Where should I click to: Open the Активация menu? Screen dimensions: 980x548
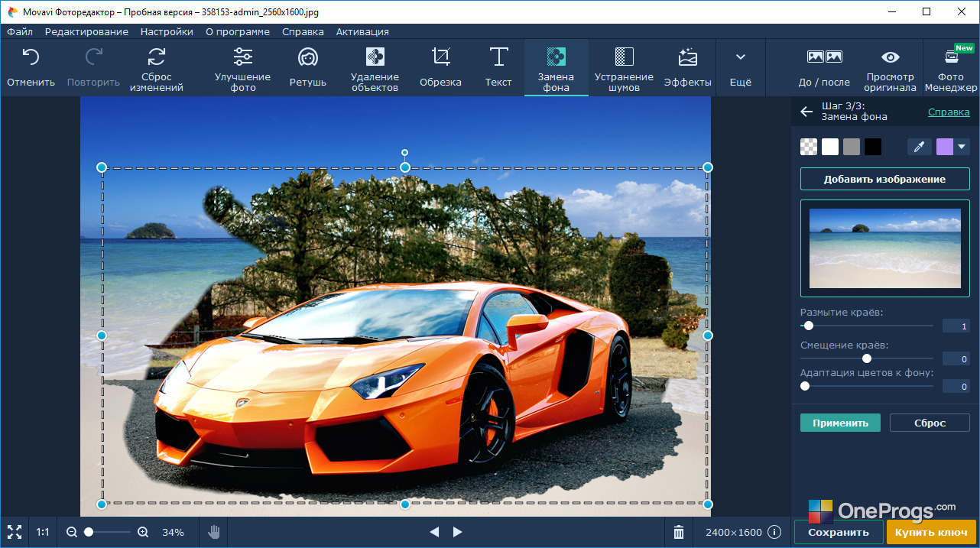tap(362, 31)
